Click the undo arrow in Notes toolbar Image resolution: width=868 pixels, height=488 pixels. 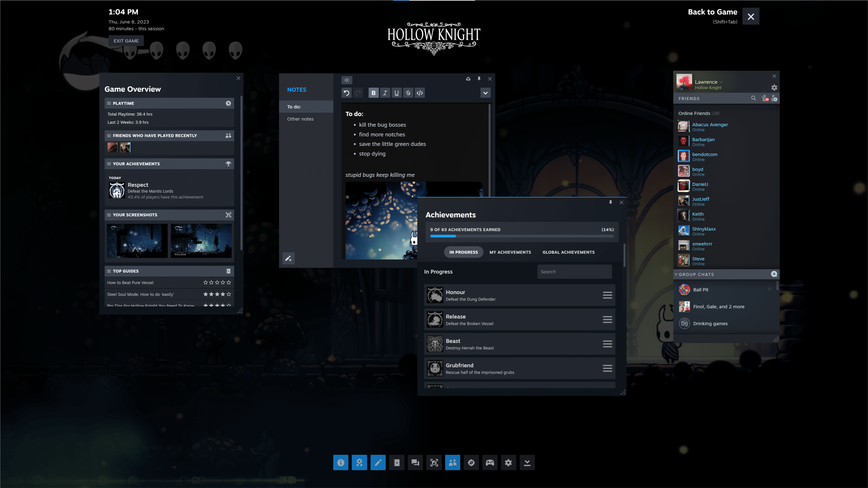click(346, 92)
